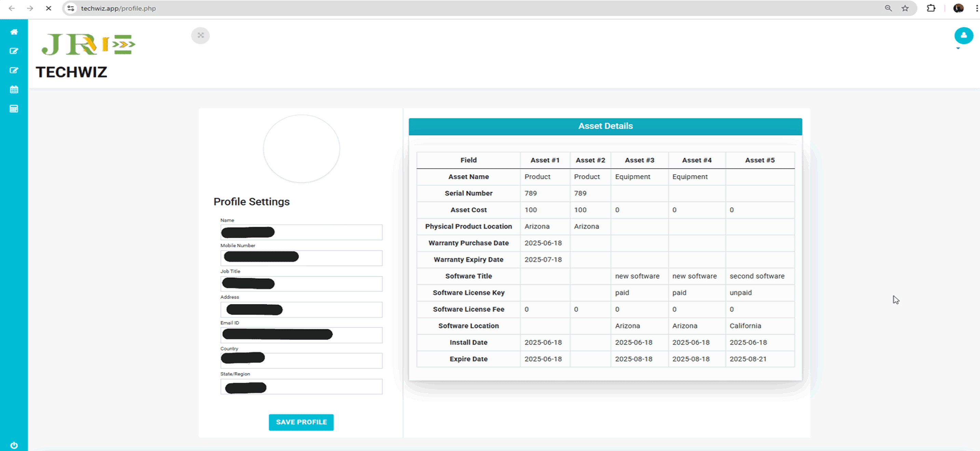Bookmark this page with the star icon
Screen dimensions: 980x451
[x=905, y=8]
